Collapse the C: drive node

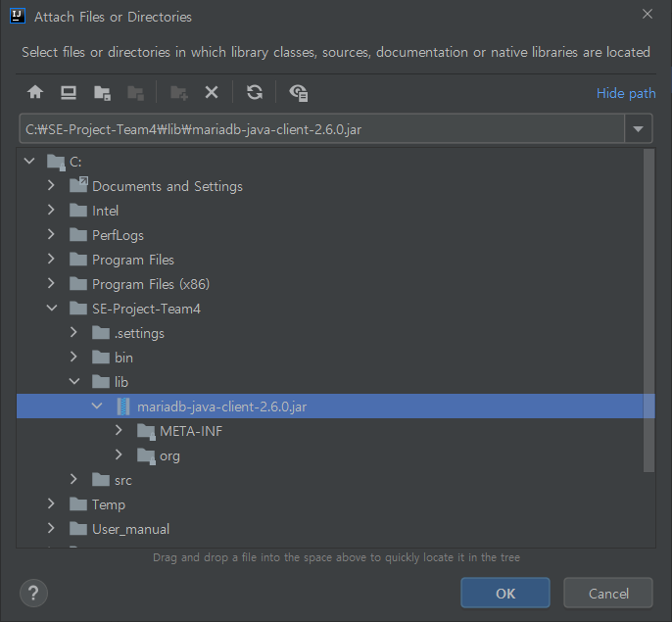[x=29, y=162]
